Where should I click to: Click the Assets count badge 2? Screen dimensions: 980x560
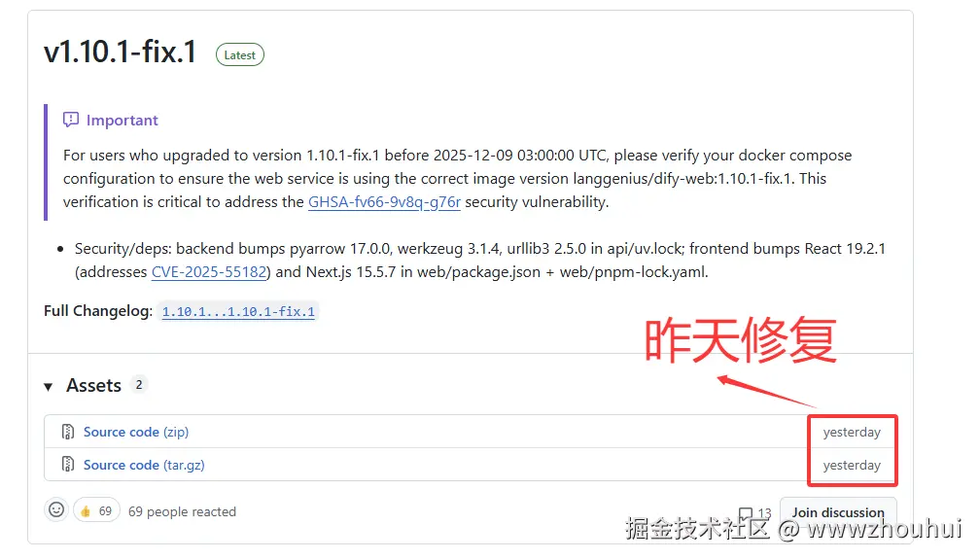click(139, 384)
